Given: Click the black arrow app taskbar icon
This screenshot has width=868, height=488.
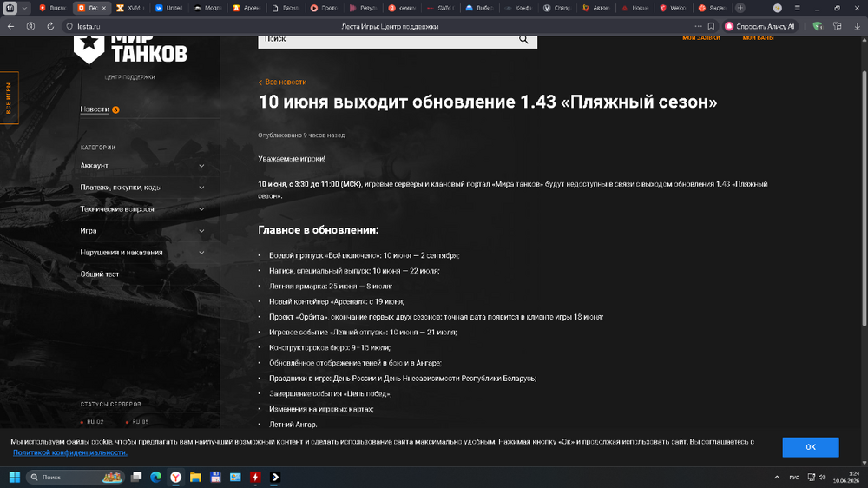Looking at the screenshot, I should 275,477.
